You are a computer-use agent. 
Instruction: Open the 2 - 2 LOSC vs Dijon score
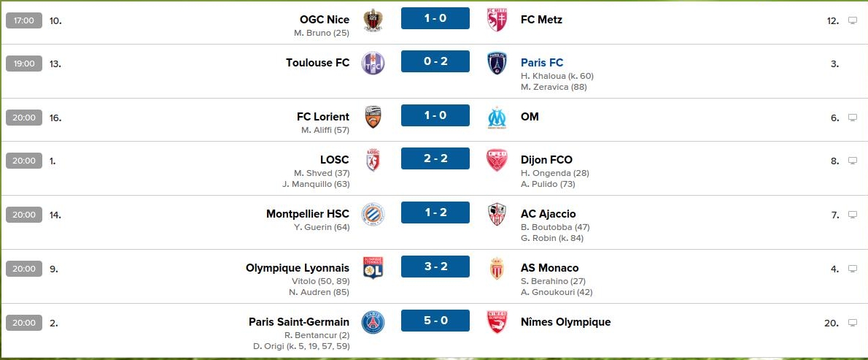(x=435, y=158)
